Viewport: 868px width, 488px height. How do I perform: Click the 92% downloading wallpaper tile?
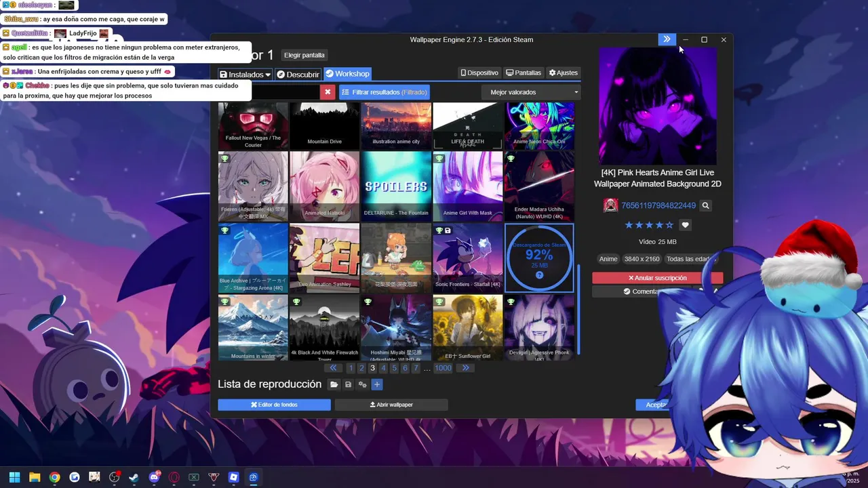tap(539, 258)
